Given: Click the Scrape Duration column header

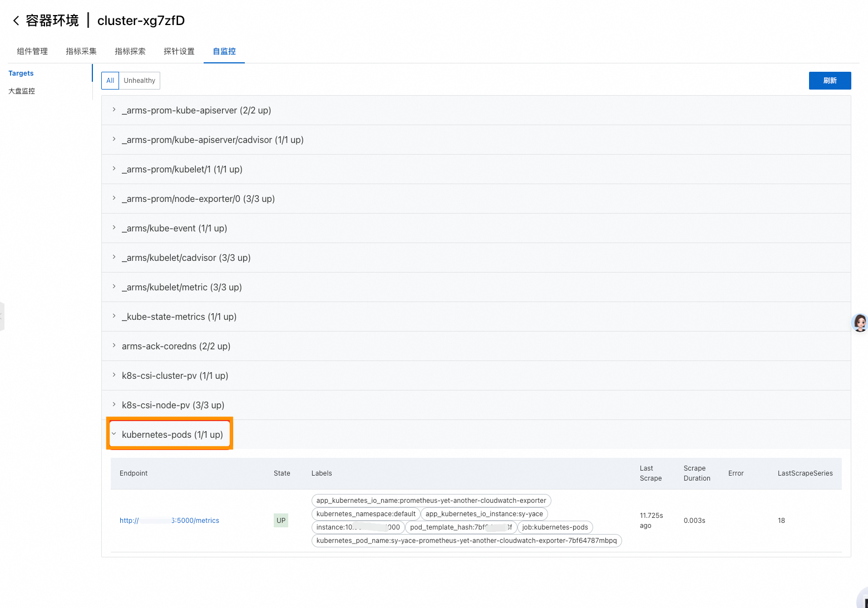Looking at the screenshot, I should [x=697, y=473].
